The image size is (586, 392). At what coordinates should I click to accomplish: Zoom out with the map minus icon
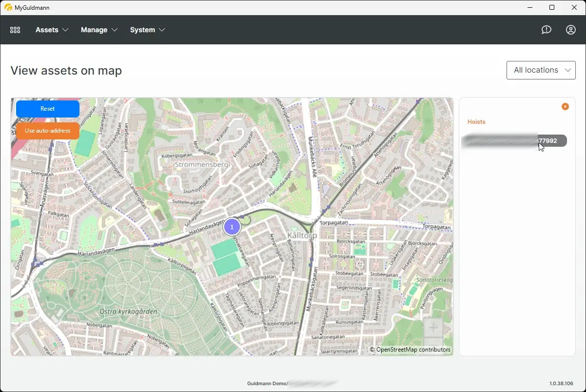point(433,342)
